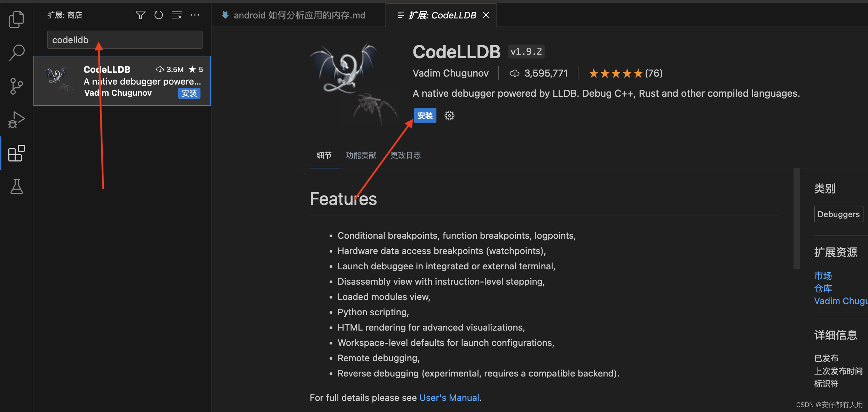868x412 pixels.
Task: Click the Features heading
Action: (x=343, y=199)
